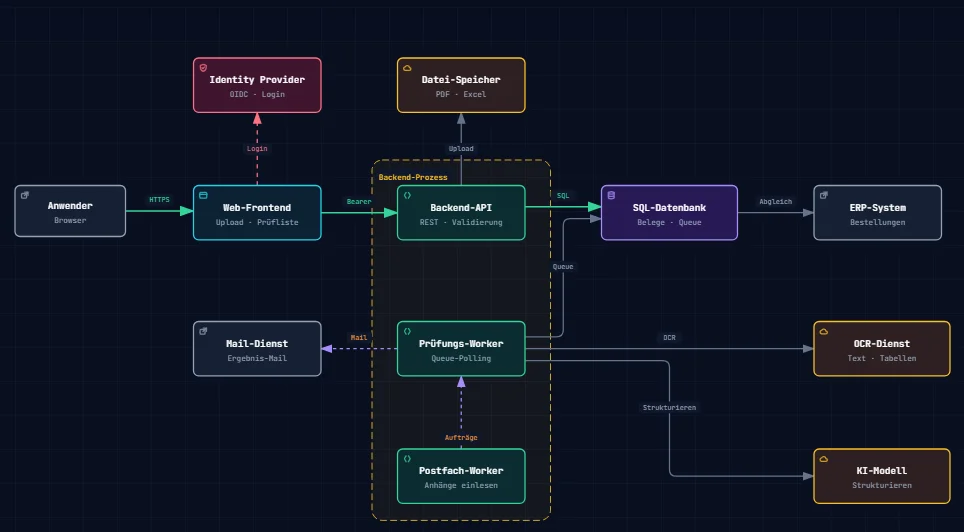Select the SQL-Datenbank node title
964x532 pixels.
[670, 208]
